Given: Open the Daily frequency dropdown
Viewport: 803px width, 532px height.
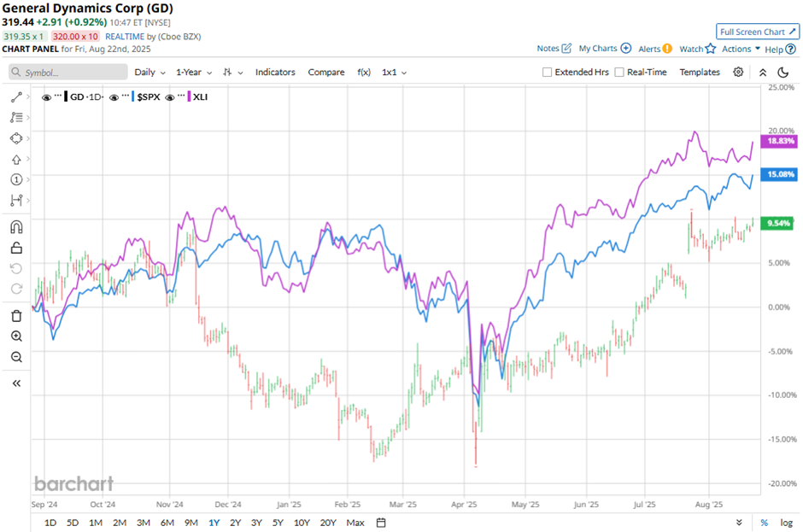Looking at the screenshot, I should (x=149, y=73).
